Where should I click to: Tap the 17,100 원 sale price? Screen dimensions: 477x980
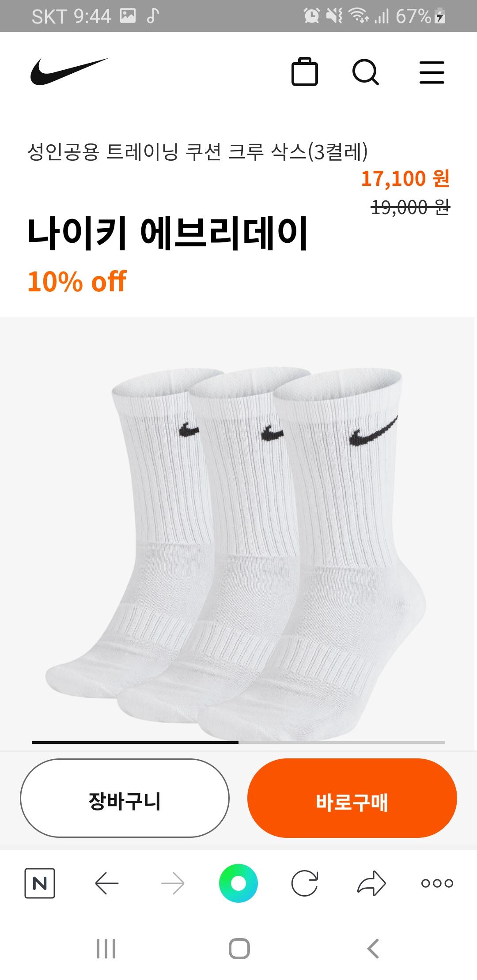[x=405, y=179]
